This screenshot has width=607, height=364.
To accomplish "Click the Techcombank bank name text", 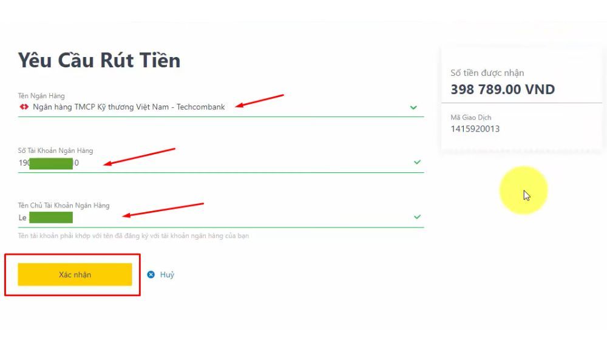I will [x=129, y=107].
